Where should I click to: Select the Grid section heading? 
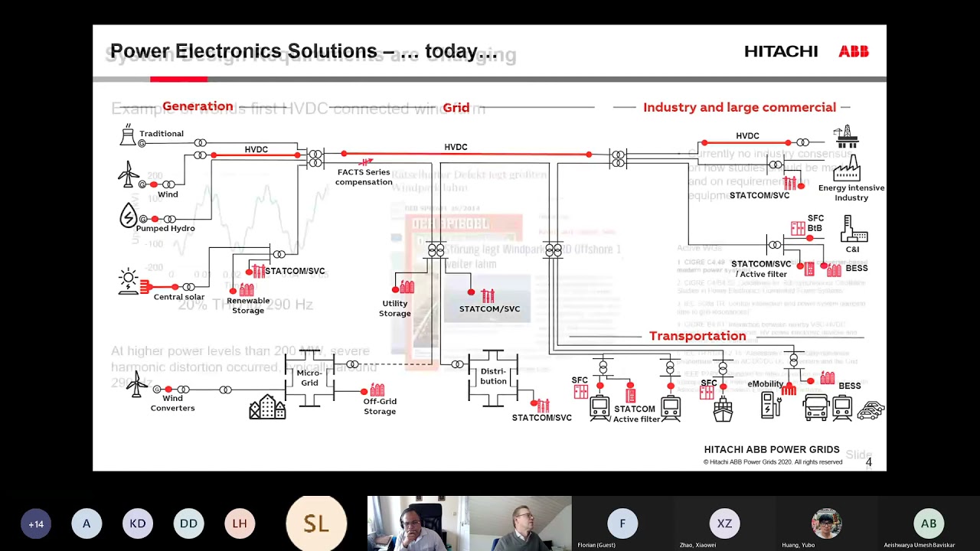(x=456, y=108)
